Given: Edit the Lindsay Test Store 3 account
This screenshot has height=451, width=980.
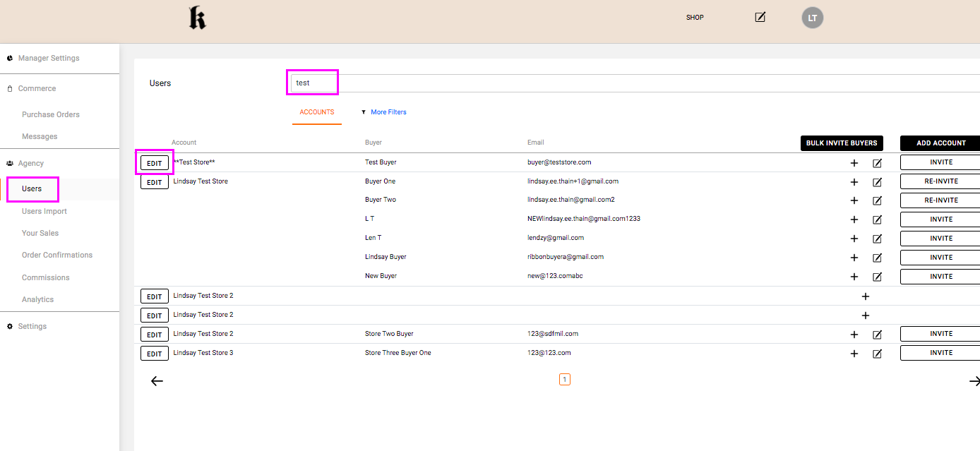Looking at the screenshot, I should tap(154, 354).
